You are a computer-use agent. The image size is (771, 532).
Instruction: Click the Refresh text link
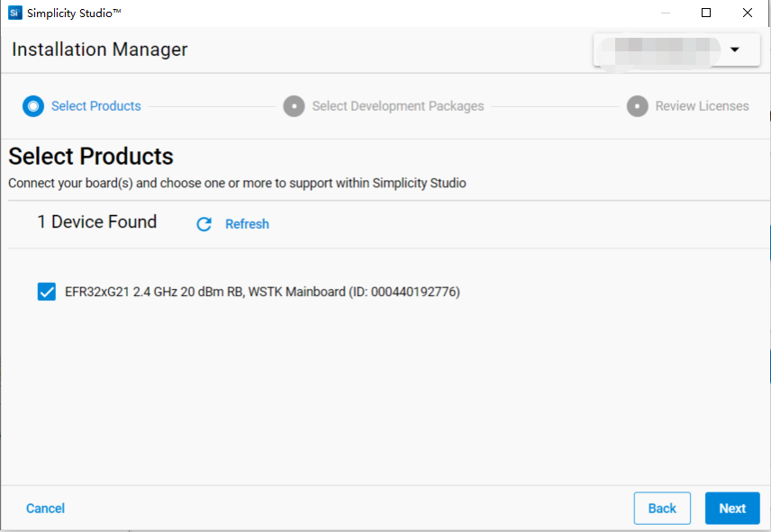(x=247, y=224)
